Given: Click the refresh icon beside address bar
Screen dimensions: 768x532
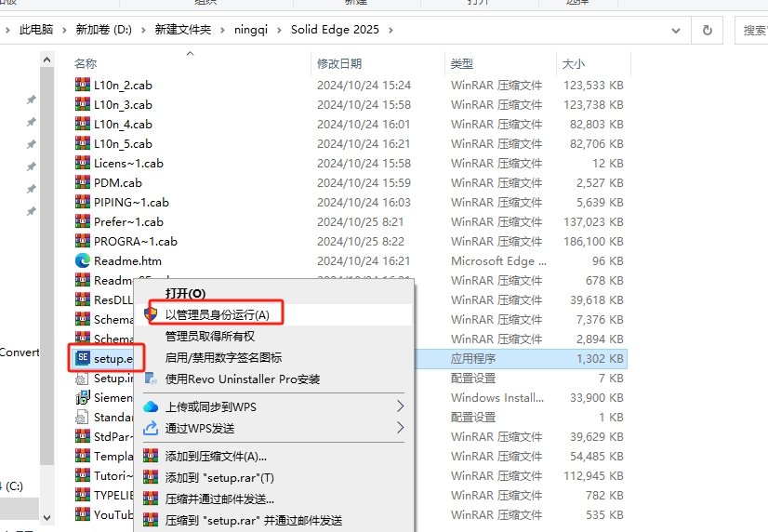Looking at the screenshot, I should (x=708, y=31).
